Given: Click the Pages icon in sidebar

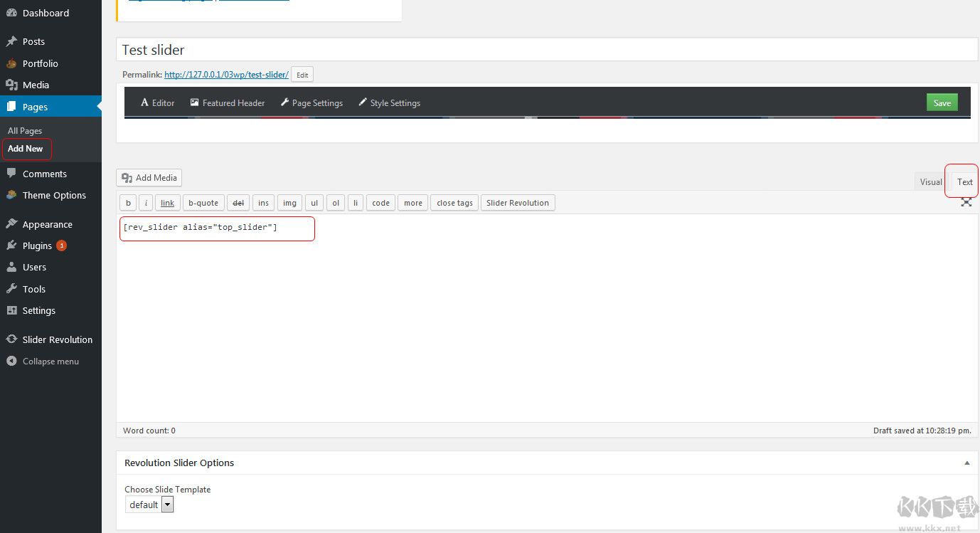Looking at the screenshot, I should [x=11, y=107].
